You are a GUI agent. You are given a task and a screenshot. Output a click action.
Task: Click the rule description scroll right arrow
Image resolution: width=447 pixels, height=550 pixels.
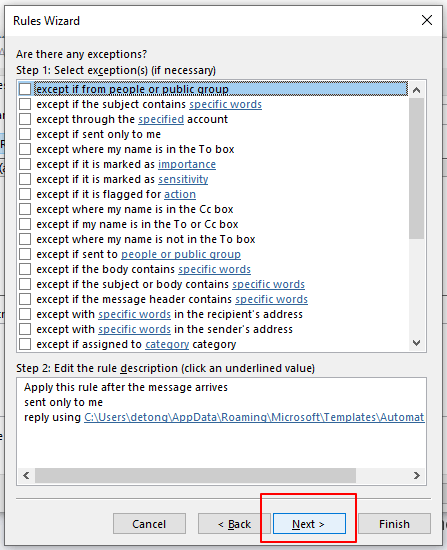(x=416, y=475)
